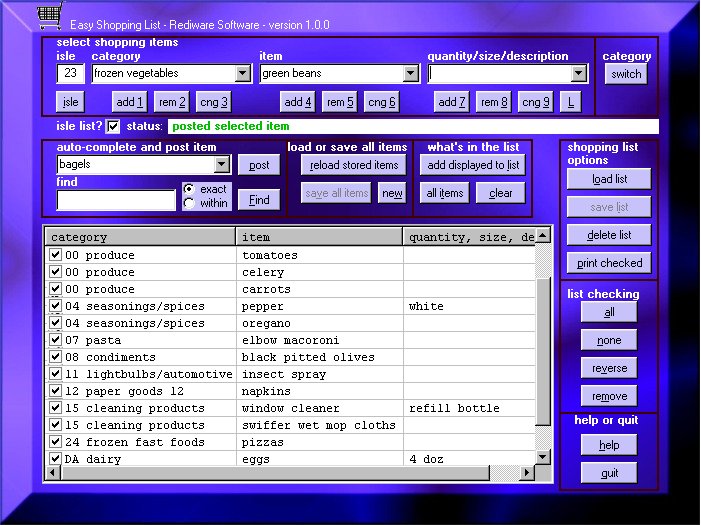
Task: Click rem 2 to remove category
Action: coord(172,102)
